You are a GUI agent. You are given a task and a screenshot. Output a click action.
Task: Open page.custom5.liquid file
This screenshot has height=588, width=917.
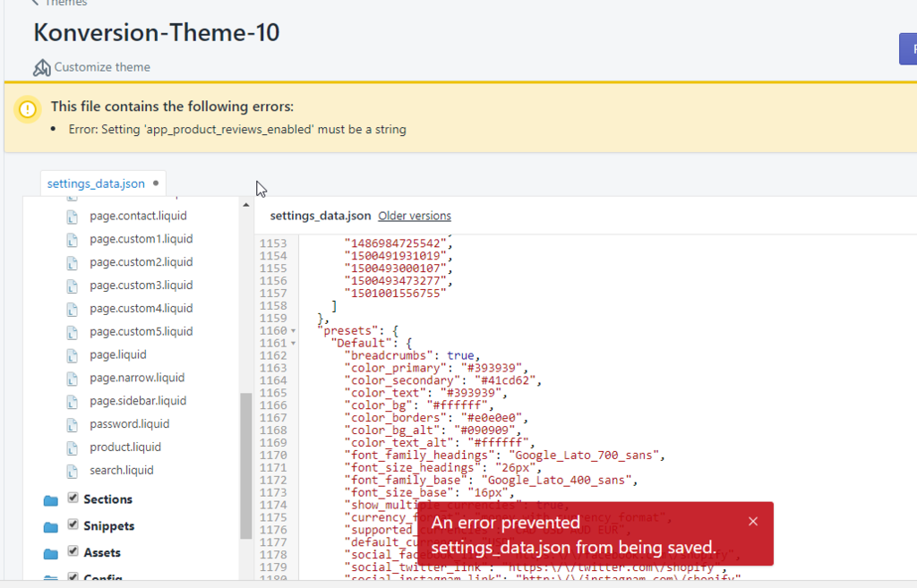pyautogui.click(x=141, y=331)
